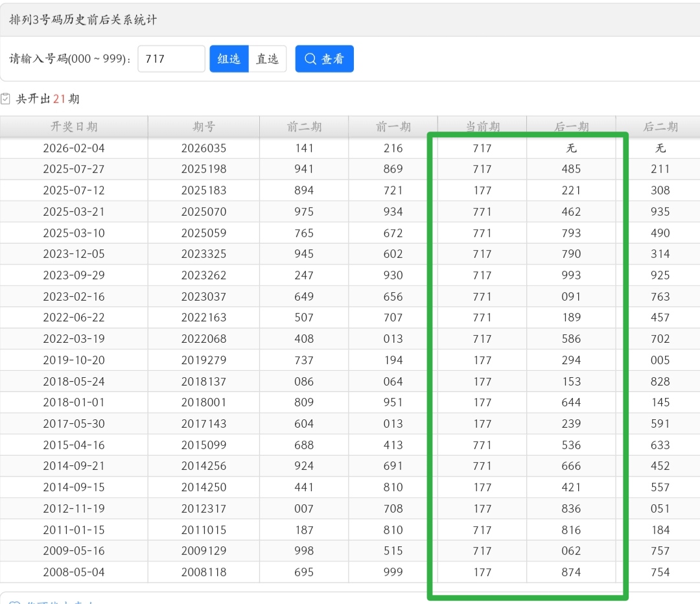700x604 pixels.
Task: Click the number input field showing 717
Action: 171,58
